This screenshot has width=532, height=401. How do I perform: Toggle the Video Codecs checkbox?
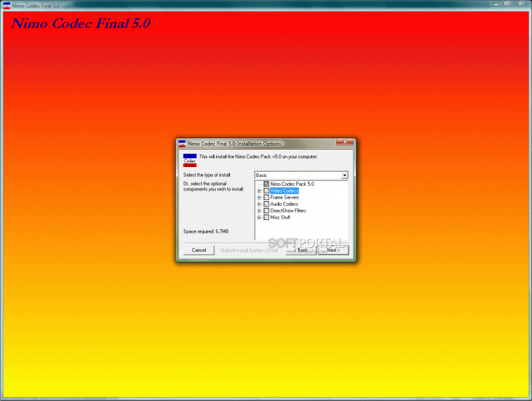coord(267,190)
